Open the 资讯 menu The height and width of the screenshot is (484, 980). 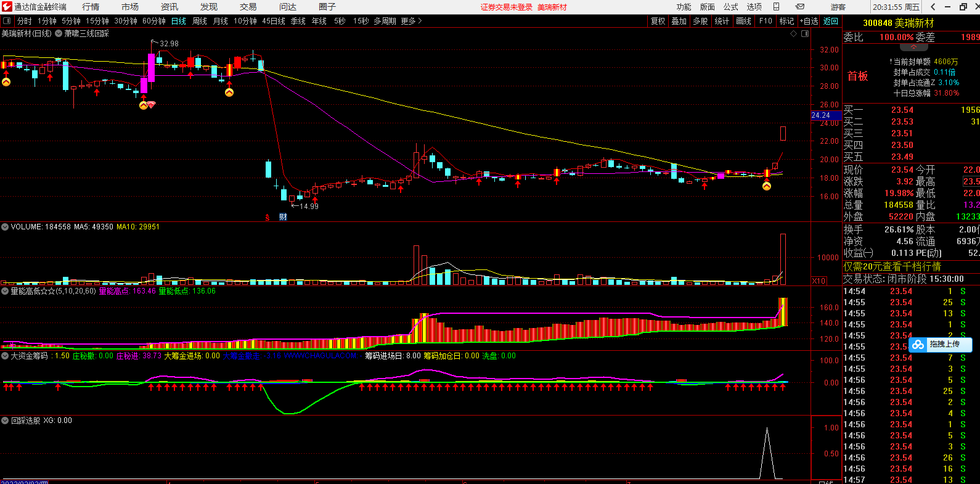[169, 7]
